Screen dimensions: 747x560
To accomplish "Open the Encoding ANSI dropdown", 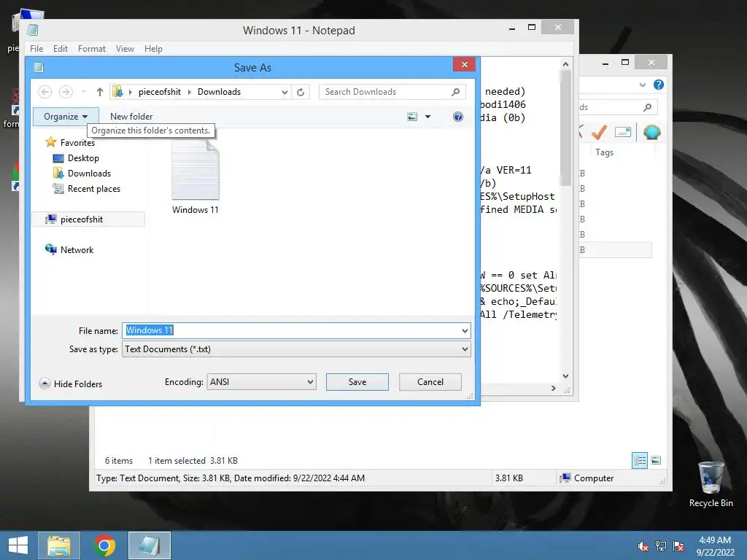I will [x=262, y=382].
